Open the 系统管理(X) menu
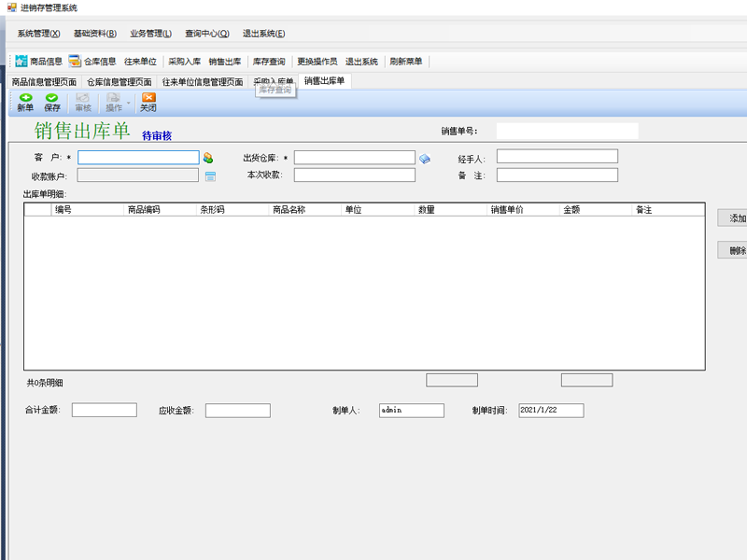 tap(39, 34)
